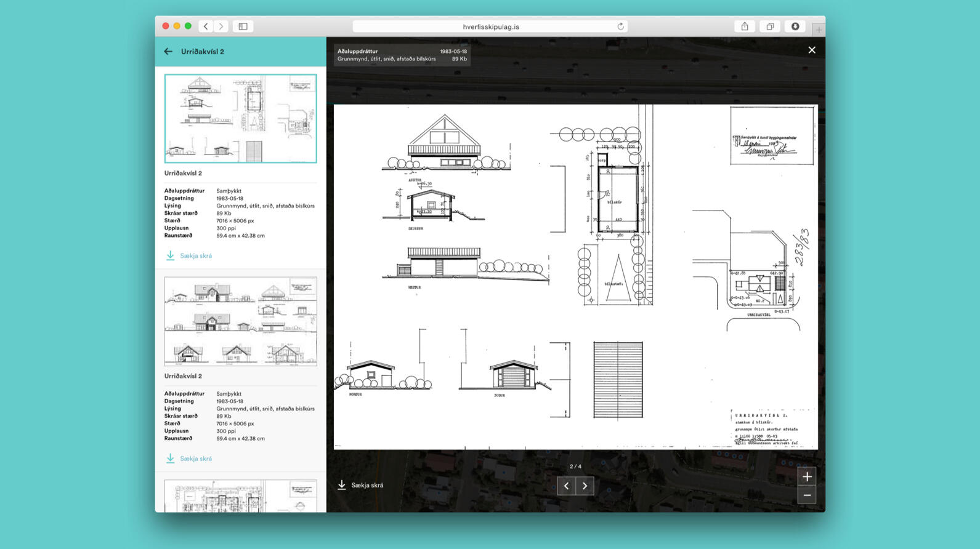Close the drawing viewer overlay
The image size is (980, 549).
click(x=811, y=50)
